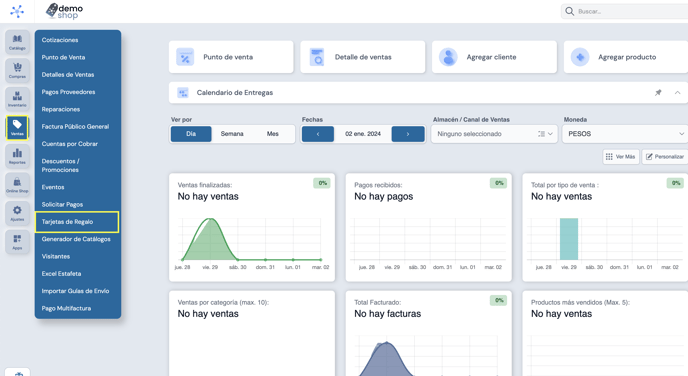Click the Punto de venta card icon
Screen dimensions: 688x376
(185, 57)
